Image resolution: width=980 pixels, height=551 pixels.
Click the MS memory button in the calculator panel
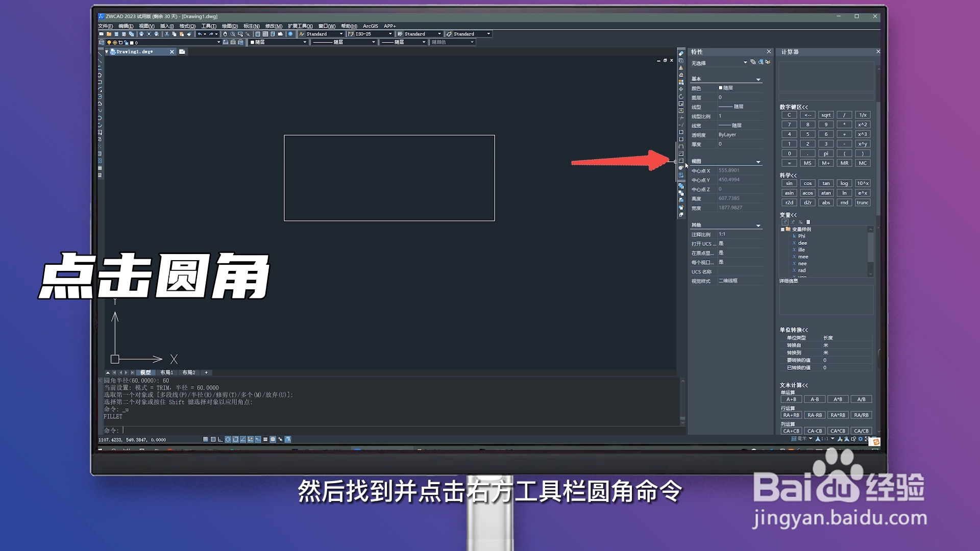coord(807,163)
